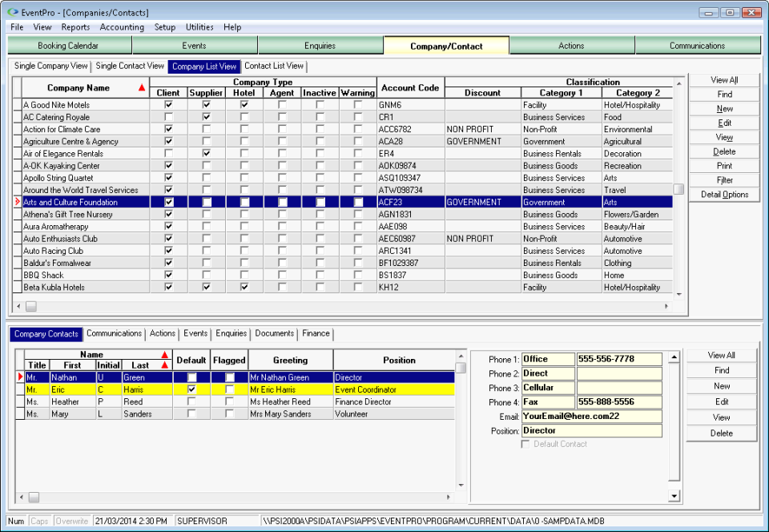Click the red sort arrow beside the Last column
The width and height of the screenshot is (769, 532).
point(165,365)
